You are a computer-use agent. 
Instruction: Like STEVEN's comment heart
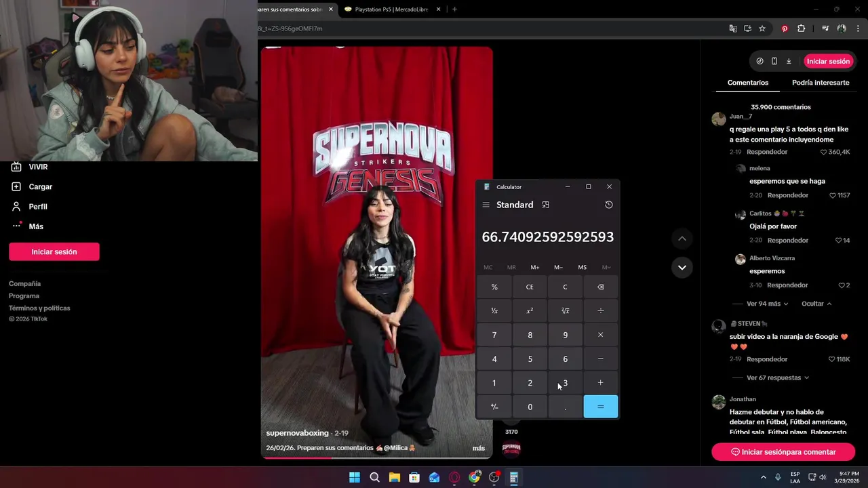pyautogui.click(x=832, y=359)
